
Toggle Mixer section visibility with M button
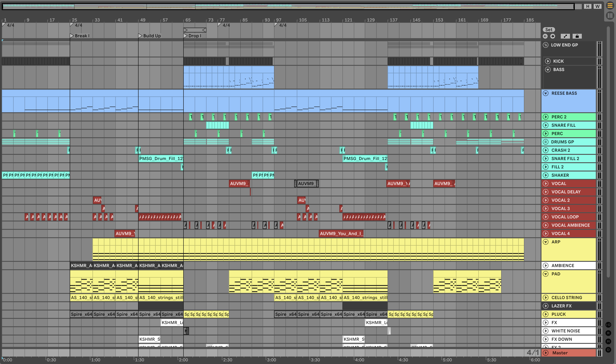(608, 341)
